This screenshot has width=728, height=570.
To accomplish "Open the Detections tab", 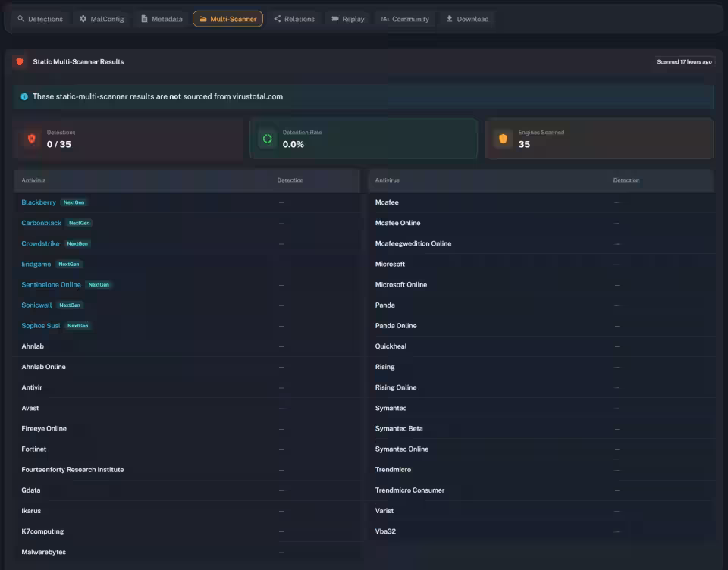I will pyautogui.click(x=40, y=19).
